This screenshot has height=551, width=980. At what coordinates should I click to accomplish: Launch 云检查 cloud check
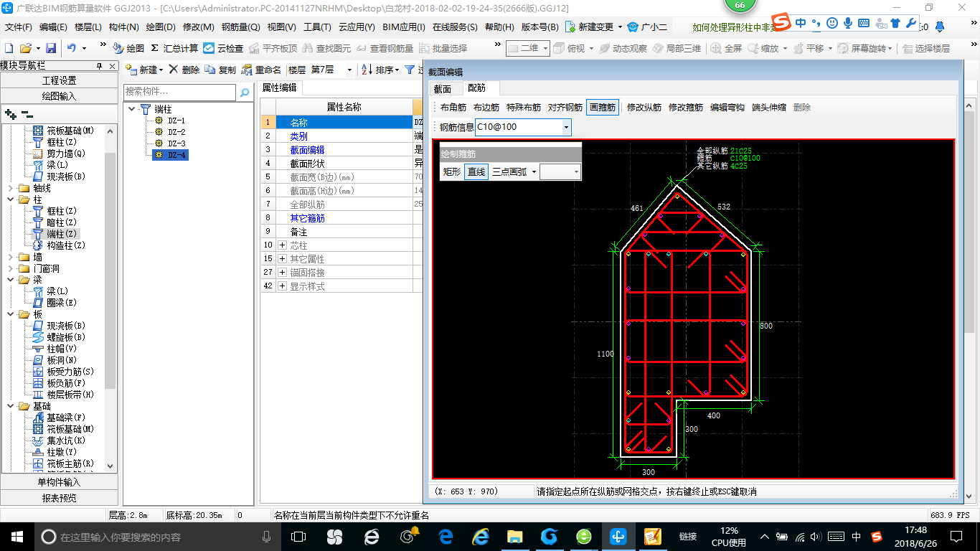pos(223,48)
